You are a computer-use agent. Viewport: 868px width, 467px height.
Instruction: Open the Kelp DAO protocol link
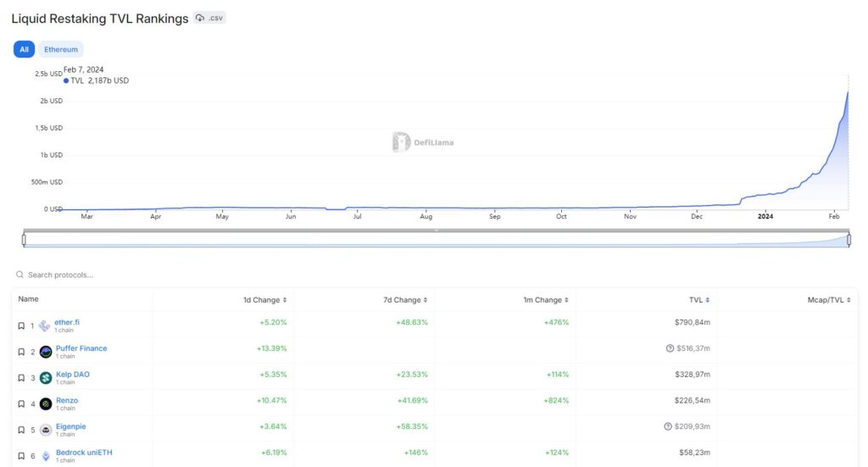(73, 374)
